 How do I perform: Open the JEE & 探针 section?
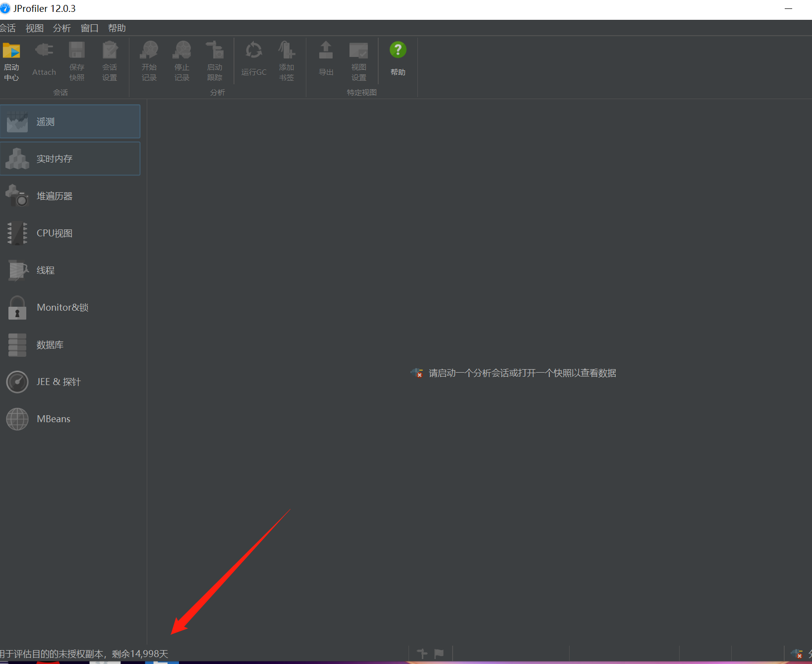pos(70,382)
